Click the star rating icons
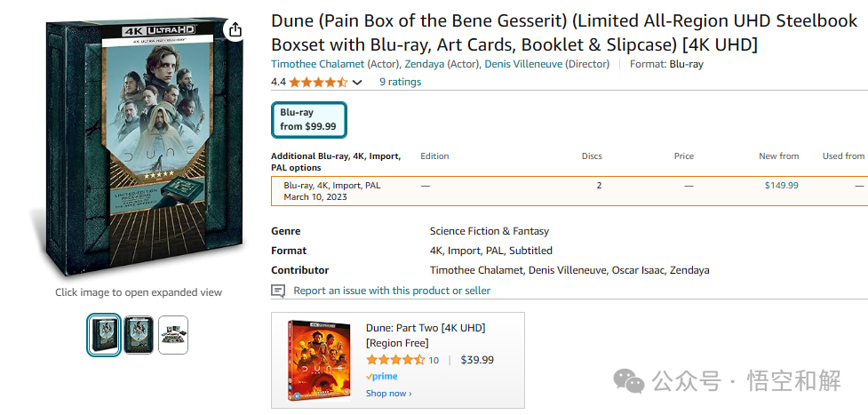This screenshot has height=415, width=868. [x=317, y=82]
